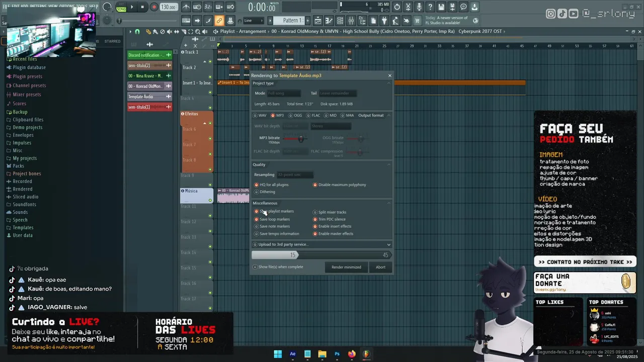Toggle the metronome icon
Image resolution: width=644 pixels, height=362 pixels.
tap(186, 7)
